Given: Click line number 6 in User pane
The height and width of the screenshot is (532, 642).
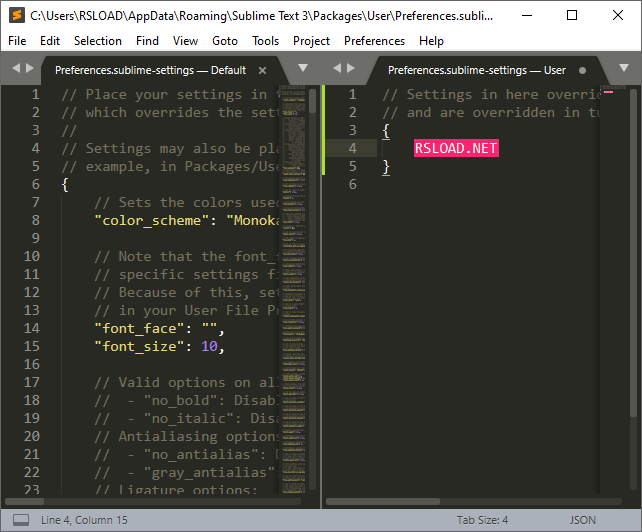Looking at the screenshot, I should click(353, 184).
